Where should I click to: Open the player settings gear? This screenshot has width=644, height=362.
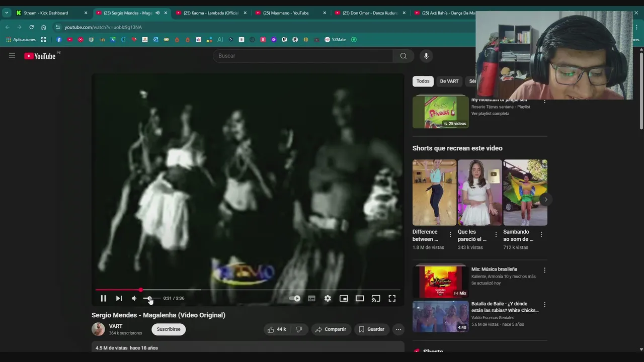(x=328, y=298)
